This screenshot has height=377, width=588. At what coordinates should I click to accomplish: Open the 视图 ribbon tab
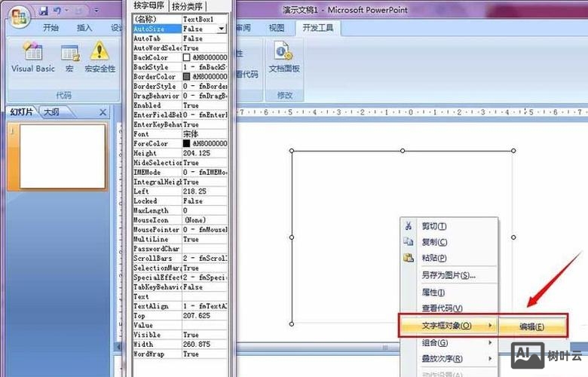click(x=277, y=28)
